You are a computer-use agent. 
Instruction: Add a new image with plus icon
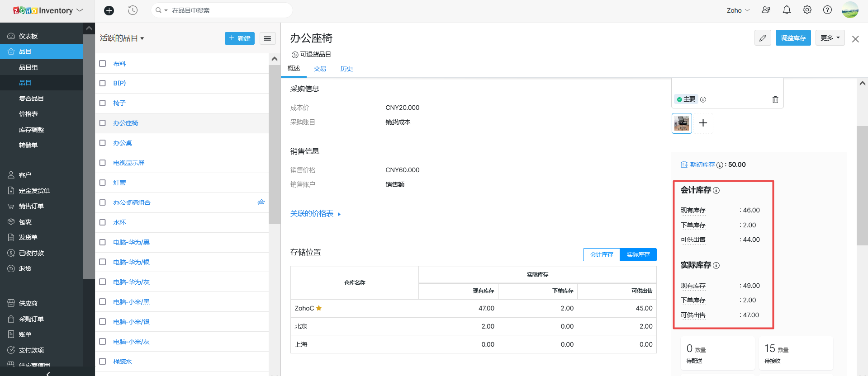[703, 123]
